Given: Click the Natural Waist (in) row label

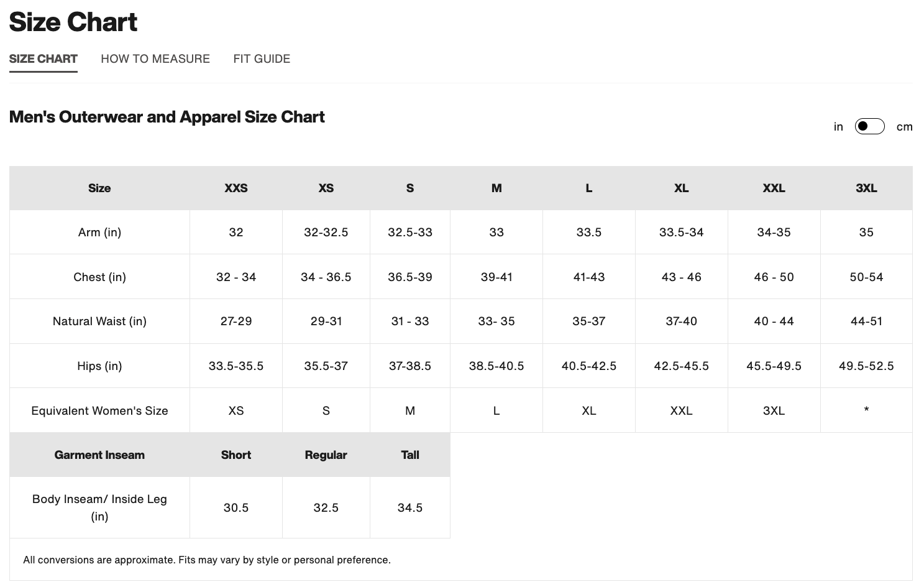Looking at the screenshot, I should click(x=99, y=321).
